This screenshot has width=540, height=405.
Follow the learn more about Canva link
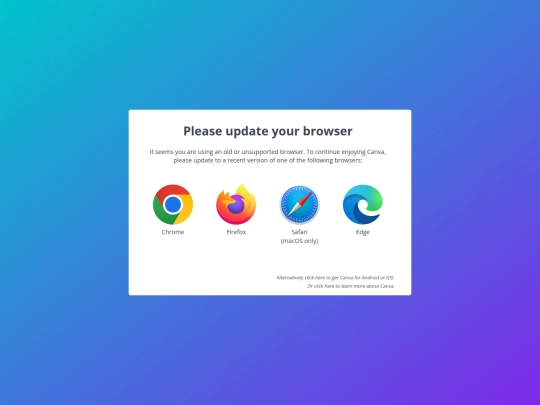tap(351, 286)
